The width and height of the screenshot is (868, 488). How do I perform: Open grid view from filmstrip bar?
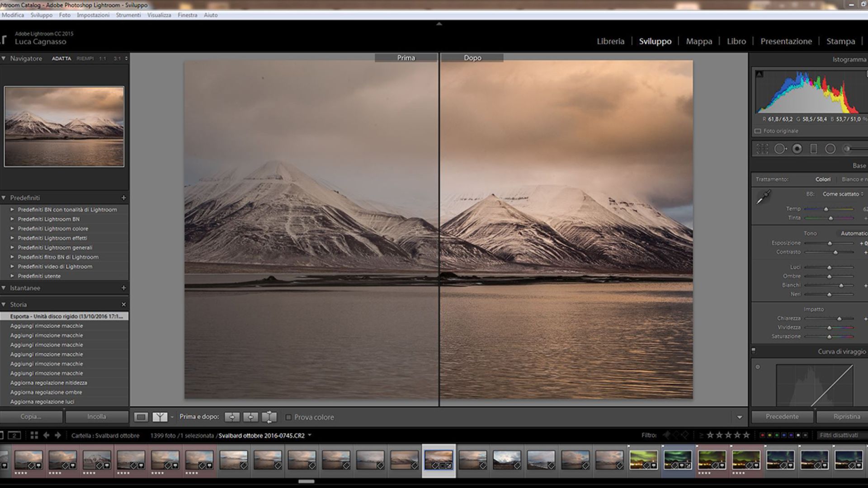coord(34,436)
